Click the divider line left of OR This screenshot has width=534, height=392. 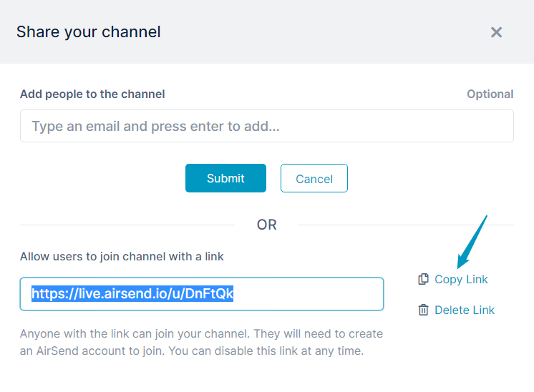pos(127,225)
